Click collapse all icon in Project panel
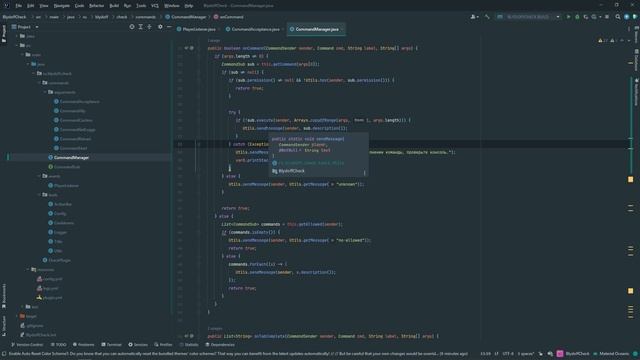This screenshot has height=360, width=640. [149, 27]
